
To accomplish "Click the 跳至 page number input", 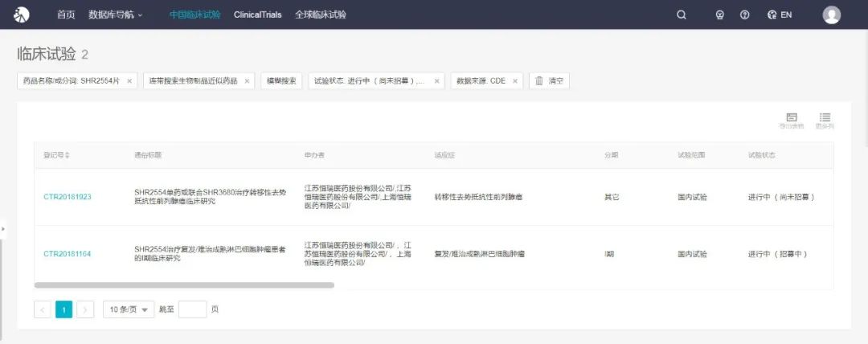I will [193, 309].
